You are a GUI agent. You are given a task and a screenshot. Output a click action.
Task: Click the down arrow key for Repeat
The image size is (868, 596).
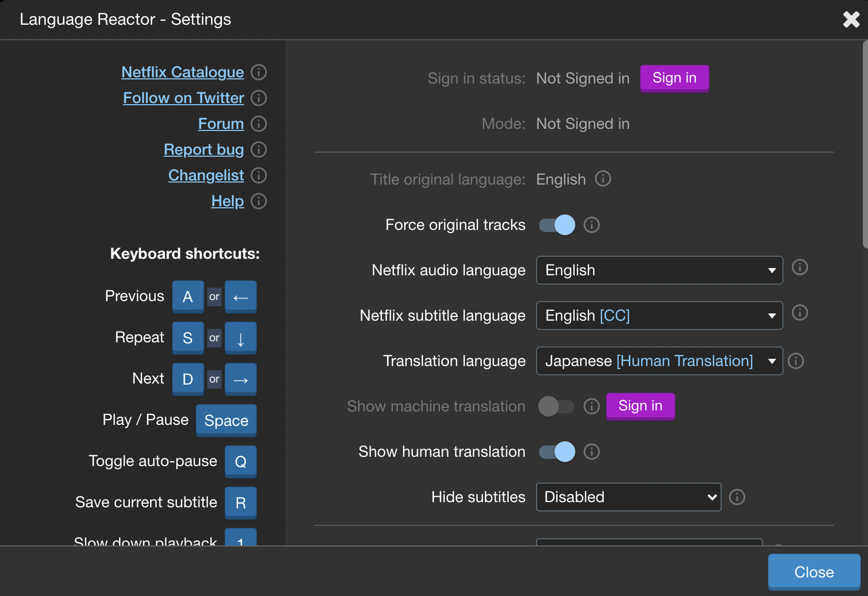tap(241, 338)
